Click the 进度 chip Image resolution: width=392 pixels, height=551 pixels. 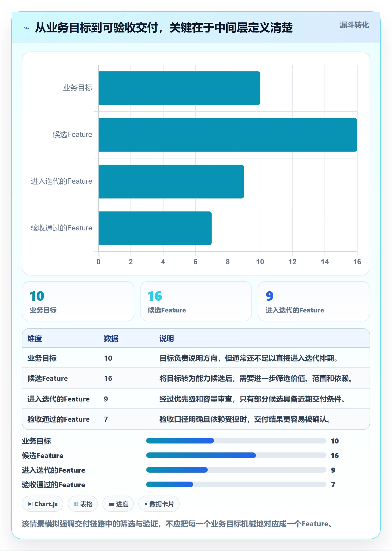(118, 504)
